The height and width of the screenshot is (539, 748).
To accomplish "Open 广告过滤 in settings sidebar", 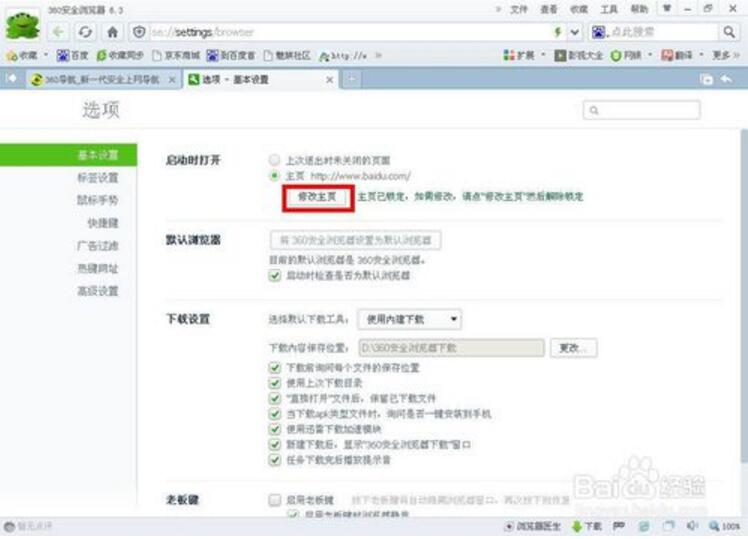I will (x=98, y=246).
